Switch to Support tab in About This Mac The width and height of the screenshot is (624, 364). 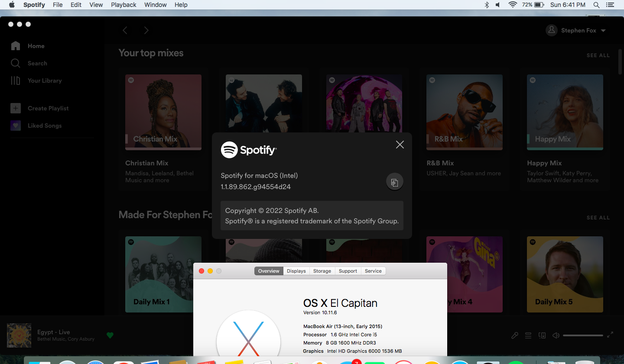pos(348,271)
